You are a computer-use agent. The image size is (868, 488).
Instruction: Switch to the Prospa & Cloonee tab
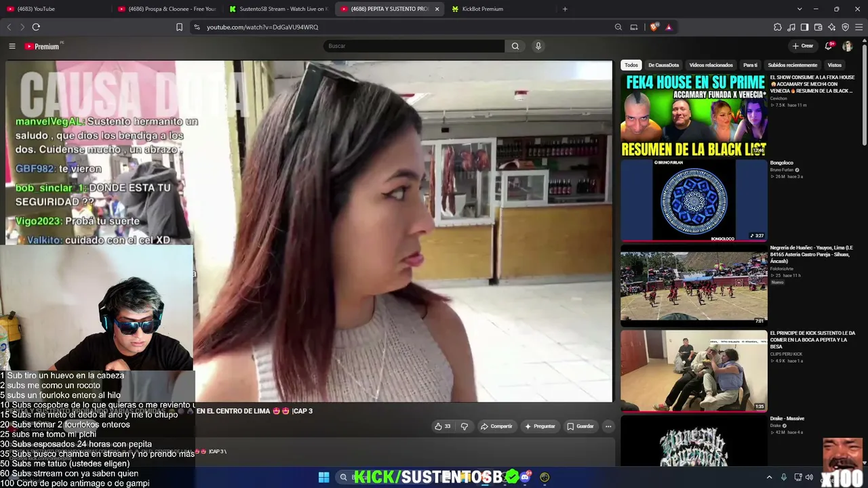pos(167,9)
